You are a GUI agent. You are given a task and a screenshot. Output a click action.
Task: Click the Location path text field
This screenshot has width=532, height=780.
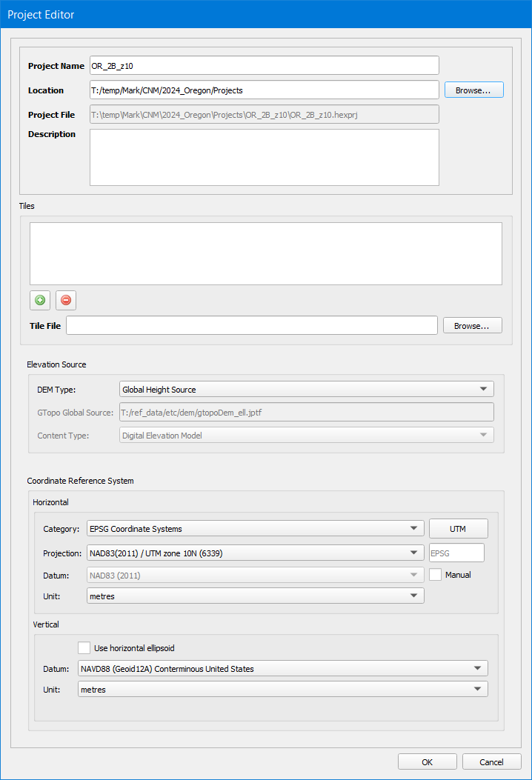(264, 90)
